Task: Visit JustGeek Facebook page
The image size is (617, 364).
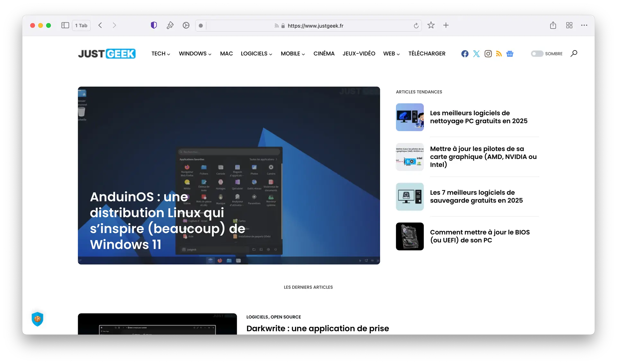Action: coord(465,54)
